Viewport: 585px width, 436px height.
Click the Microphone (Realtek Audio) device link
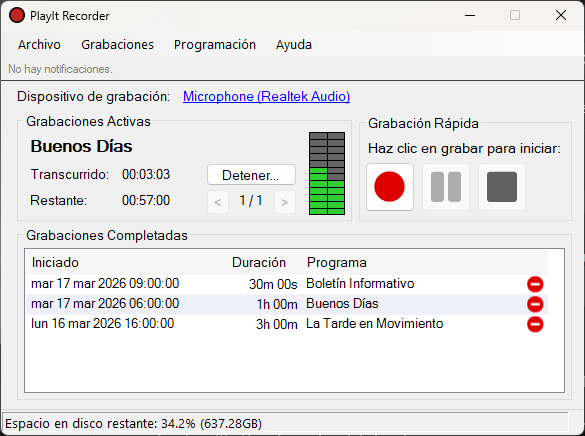point(266,97)
